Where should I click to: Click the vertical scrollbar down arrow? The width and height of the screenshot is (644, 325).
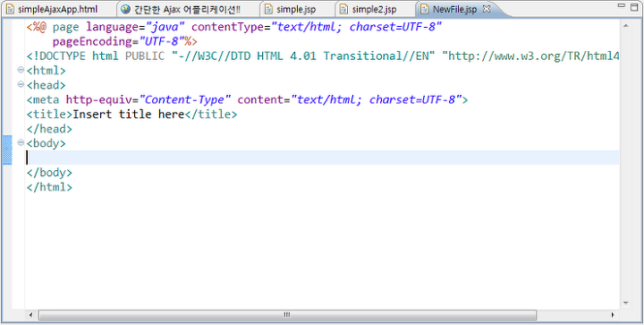(x=626, y=304)
